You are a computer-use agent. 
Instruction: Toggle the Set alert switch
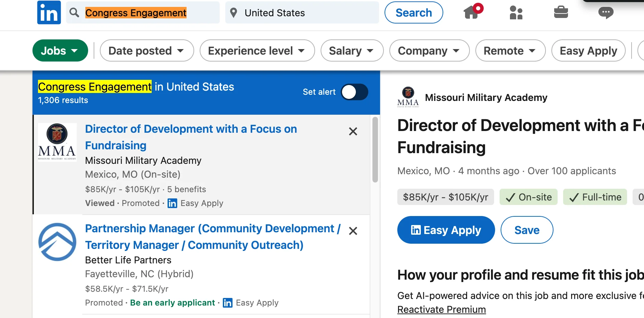coord(354,92)
